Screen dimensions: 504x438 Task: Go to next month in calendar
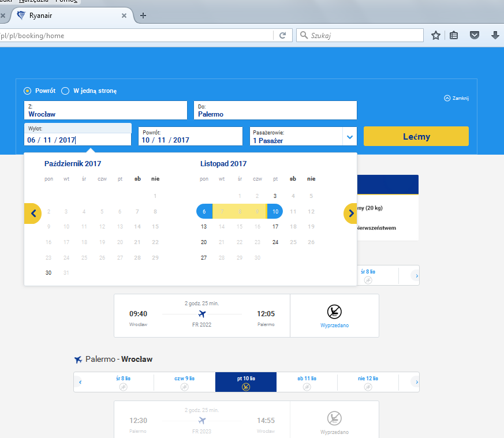tap(350, 214)
